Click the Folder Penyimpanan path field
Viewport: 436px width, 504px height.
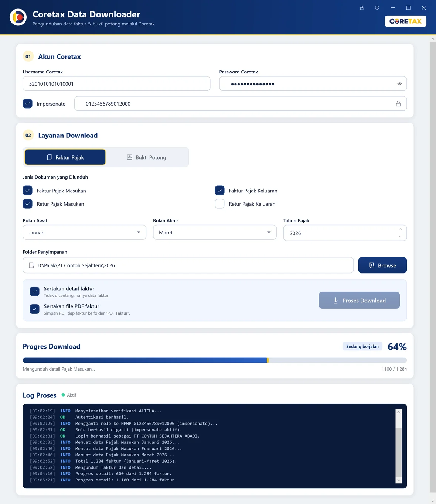tap(188, 265)
